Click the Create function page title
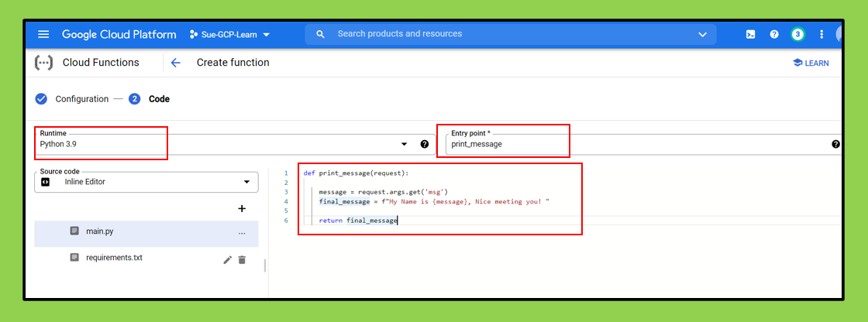 233,63
